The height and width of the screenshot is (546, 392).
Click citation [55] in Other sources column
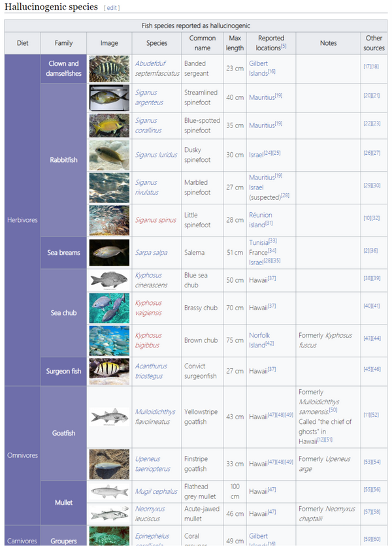368,489
